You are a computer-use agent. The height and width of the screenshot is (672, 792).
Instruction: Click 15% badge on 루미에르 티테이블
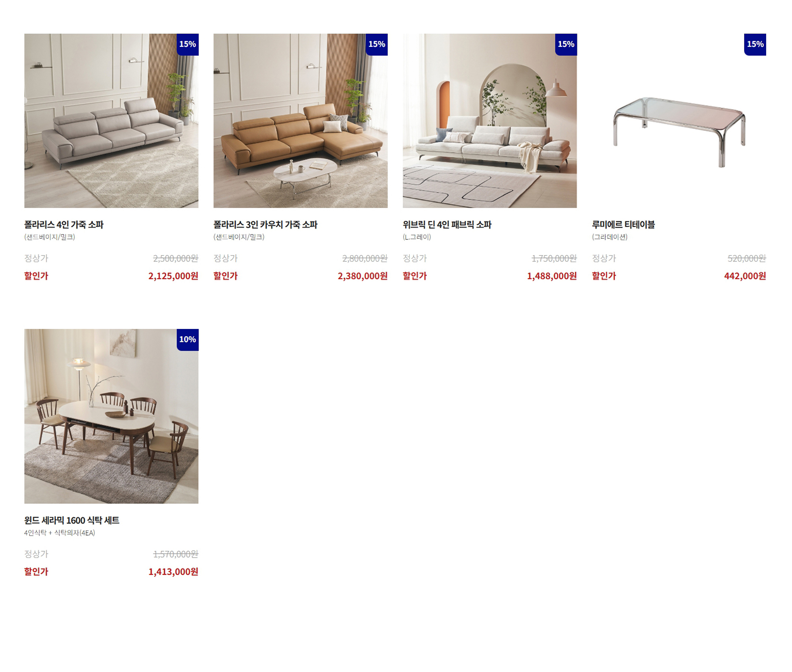coord(755,44)
